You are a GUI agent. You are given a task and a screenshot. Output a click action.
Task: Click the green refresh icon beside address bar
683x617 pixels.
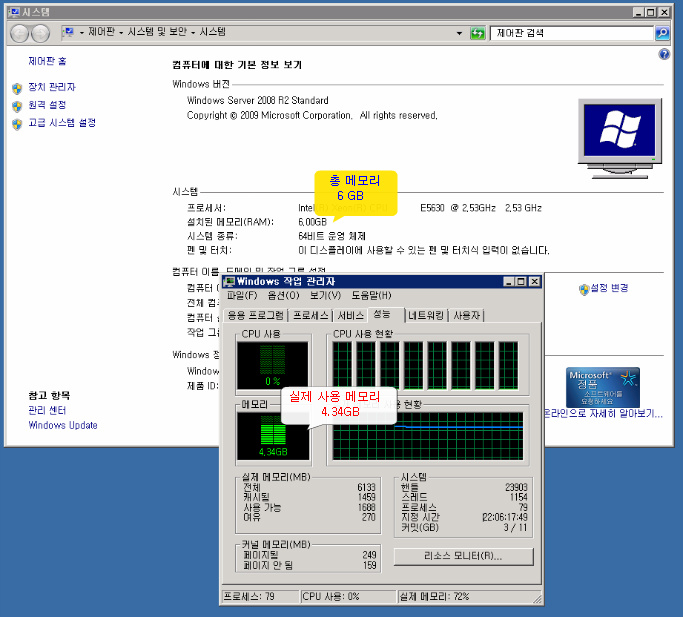coord(477,33)
